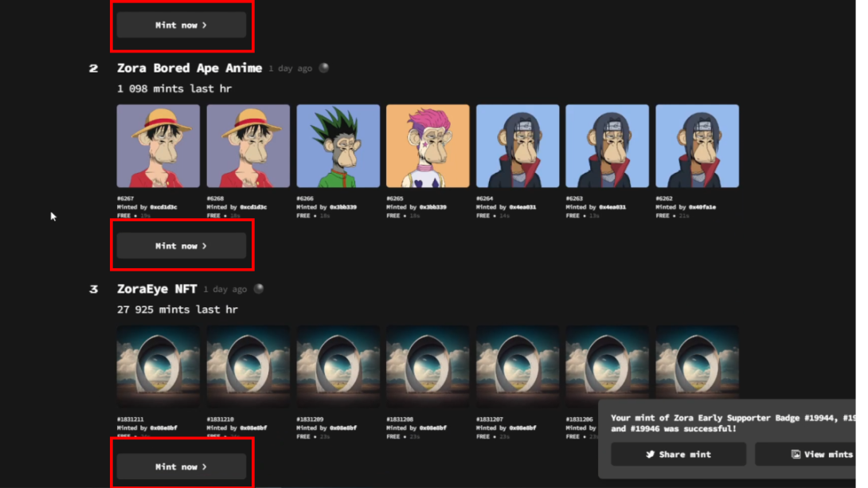The height and width of the screenshot is (488, 868).
Task: Click minter address 0x40fa1e under #6262
Action: pos(702,207)
